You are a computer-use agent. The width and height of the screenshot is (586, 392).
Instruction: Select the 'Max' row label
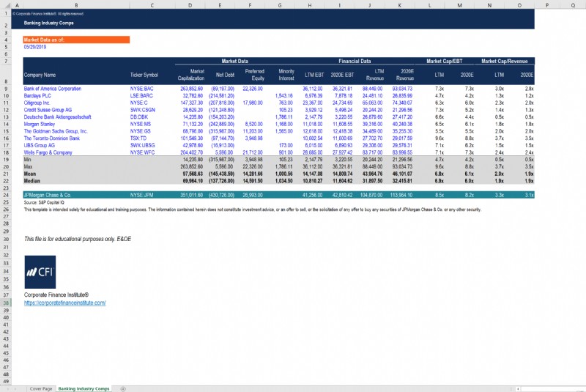[28, 167]
